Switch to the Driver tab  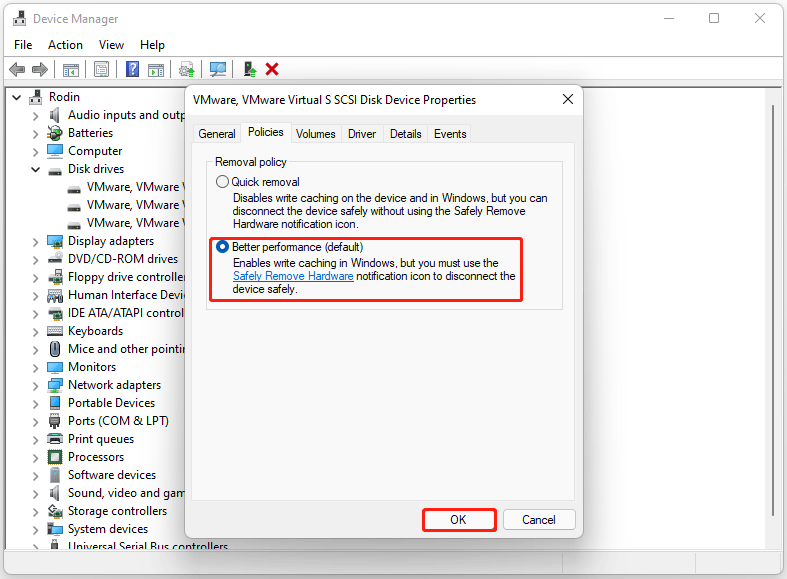362,134
